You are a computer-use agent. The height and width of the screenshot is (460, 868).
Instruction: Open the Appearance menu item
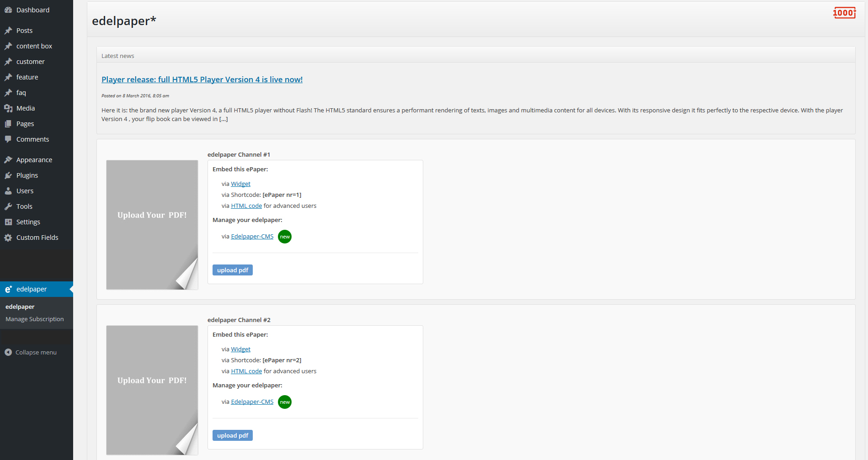37,160
